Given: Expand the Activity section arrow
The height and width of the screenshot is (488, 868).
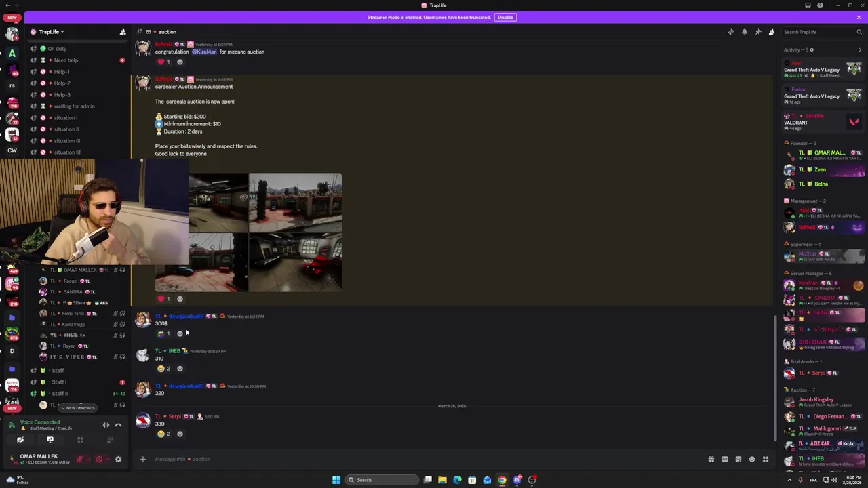Looking at the screenshot, I should click(x=860, y=49).
